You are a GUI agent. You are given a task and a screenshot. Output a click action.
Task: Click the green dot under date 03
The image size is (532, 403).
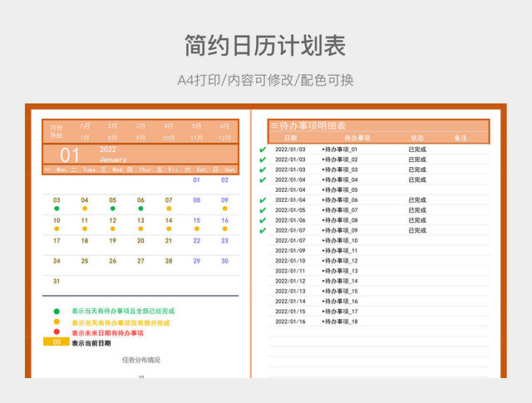57,209
